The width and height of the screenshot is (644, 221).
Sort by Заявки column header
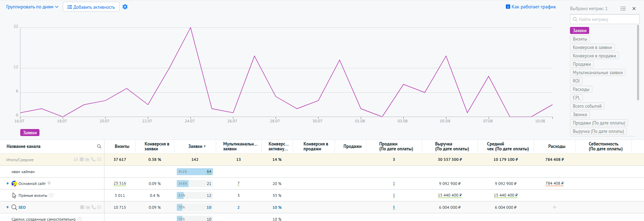197,147
